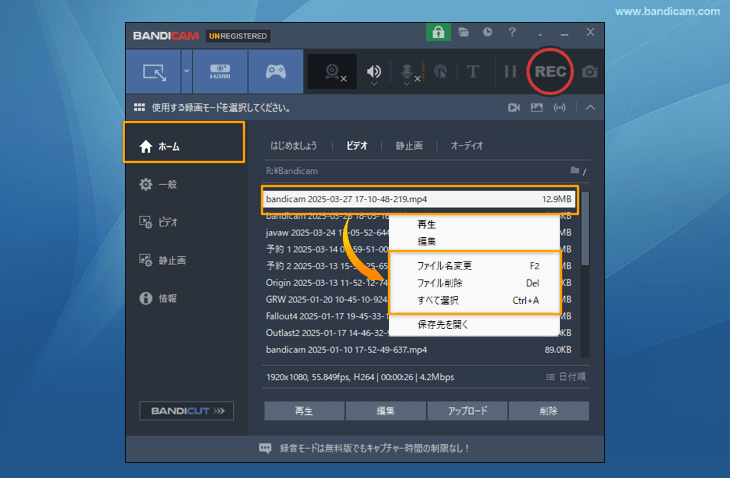
Task: Click the file list vertical scrollbar
Action: tap(585, 230)
